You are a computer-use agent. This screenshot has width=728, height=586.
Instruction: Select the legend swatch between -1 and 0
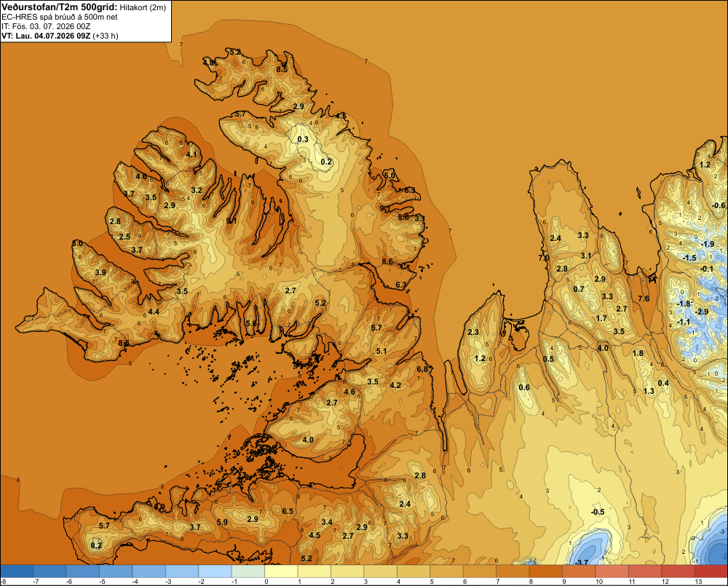(x=248, y=571)
